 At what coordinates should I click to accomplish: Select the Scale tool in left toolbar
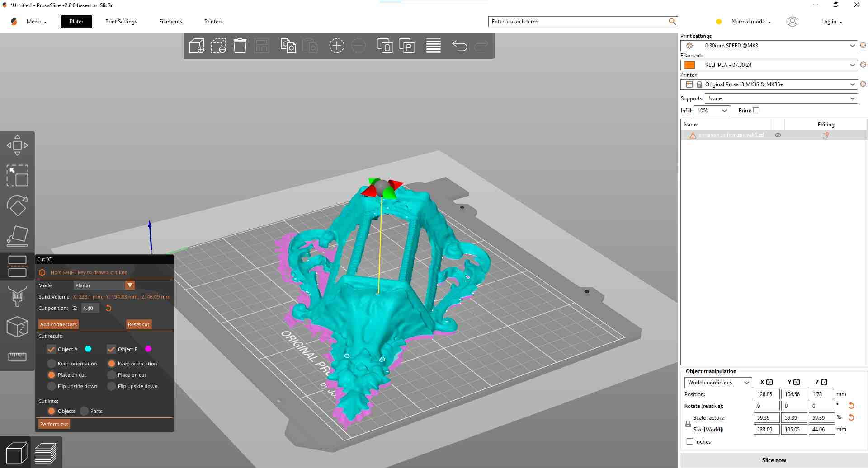coord(17,176)
